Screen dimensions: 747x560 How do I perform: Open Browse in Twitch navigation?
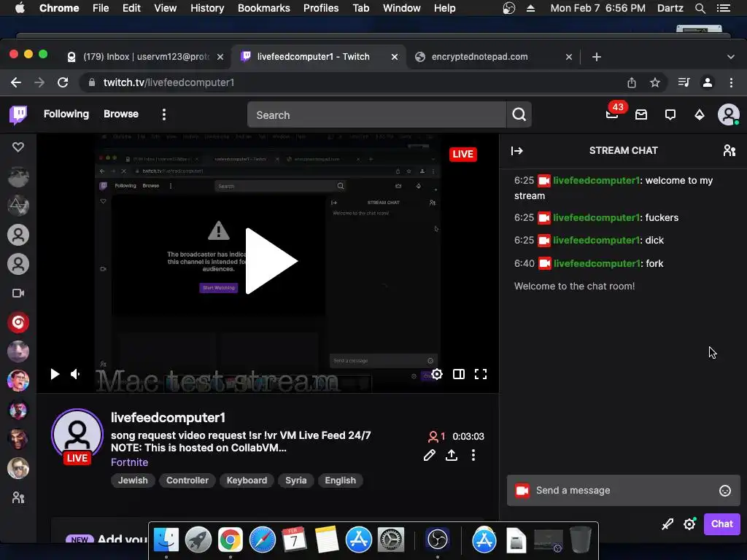(121, 114)
